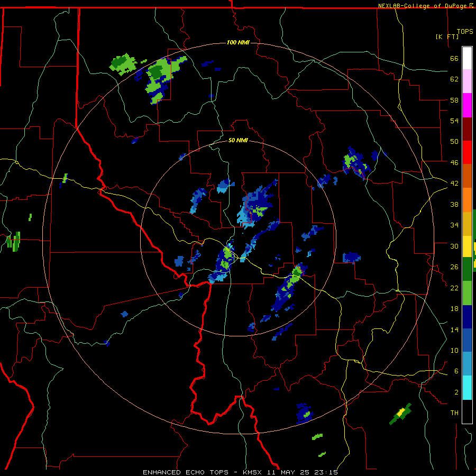Click the yellow echo core in the southeast
This screenshot has width=476, height=476.
click(x=401, y=412)
